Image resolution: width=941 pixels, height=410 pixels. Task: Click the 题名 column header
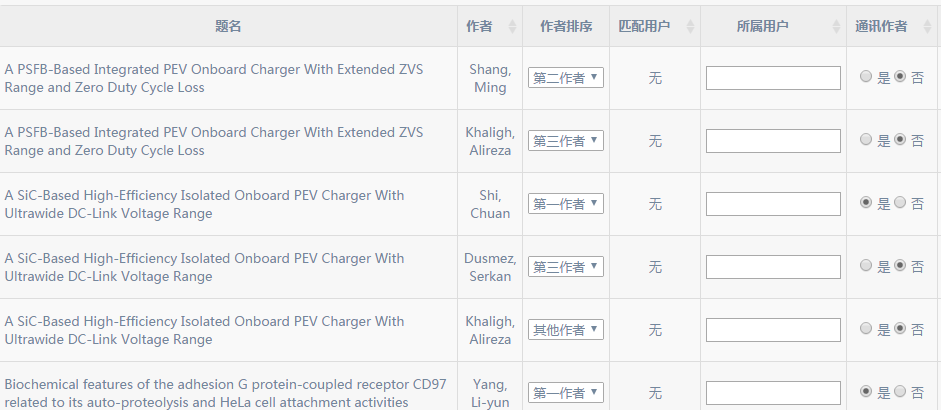[x=228, y=26]
